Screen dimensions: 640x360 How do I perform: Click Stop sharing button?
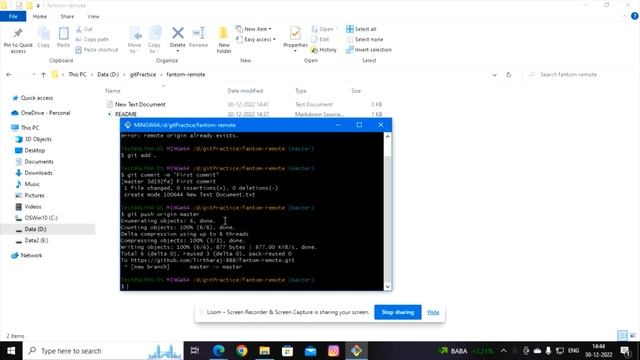coord(398,312)
